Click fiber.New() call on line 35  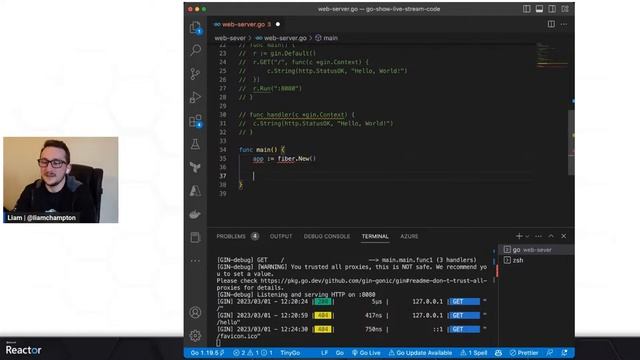(297, 158)
